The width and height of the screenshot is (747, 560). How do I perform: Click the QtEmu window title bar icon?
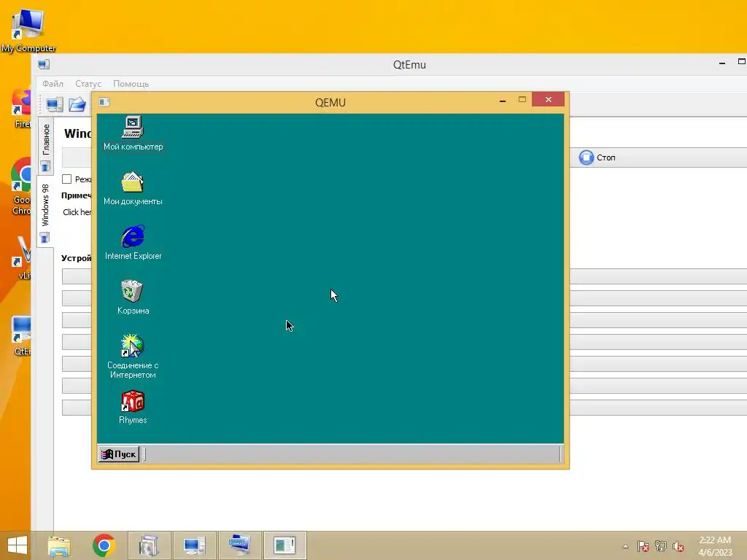point(44,64)
